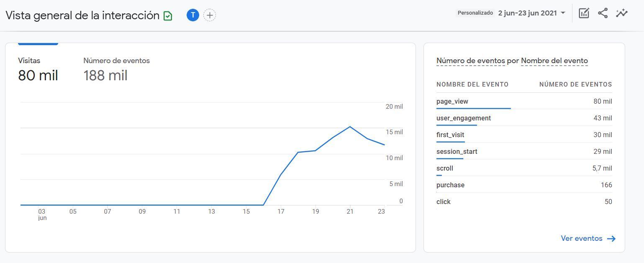
Task: Select the Visitas metric tab
Action: (x=38, y=69)
